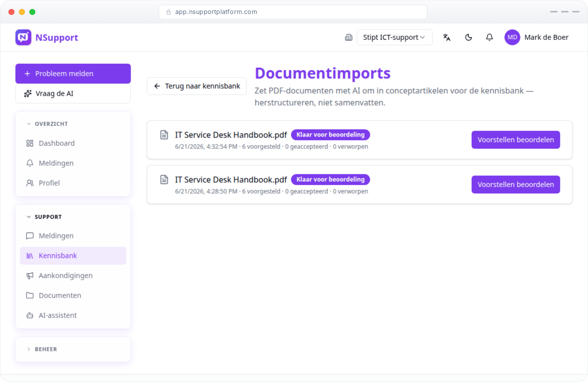Open Meldingen under Overzicht
The width and height of the screenshot is (588, 382).
coord(73,163)
